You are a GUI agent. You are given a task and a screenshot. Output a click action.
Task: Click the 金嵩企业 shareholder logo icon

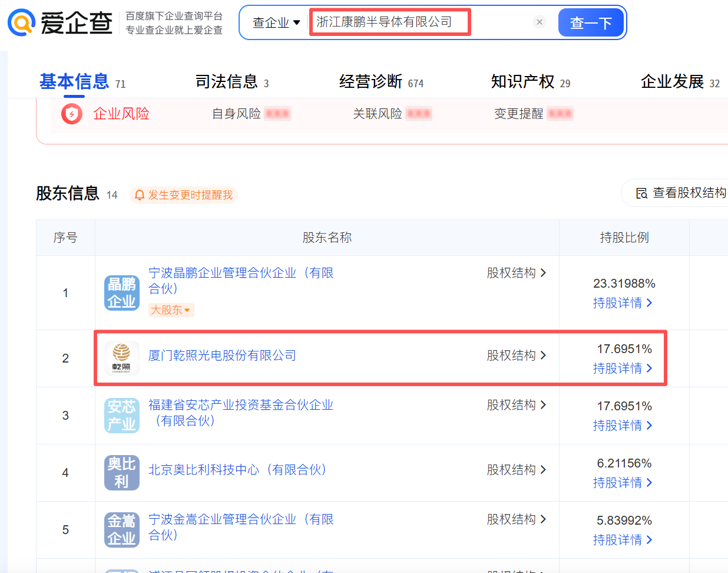click(x=122, y=530)
